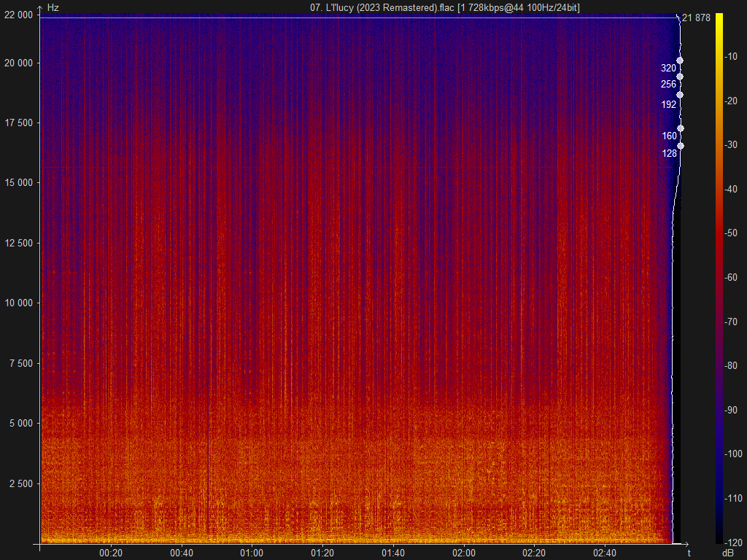Click the Hz axis unit label
This screenshot has width=747, height=560.
[x=53, y=7]
